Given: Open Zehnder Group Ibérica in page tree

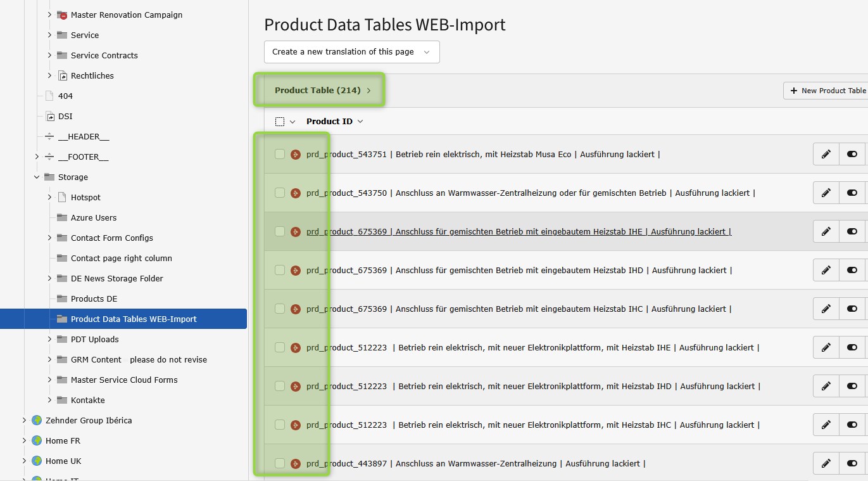Looking at the screenshot, I should click(x=89, y=420).
